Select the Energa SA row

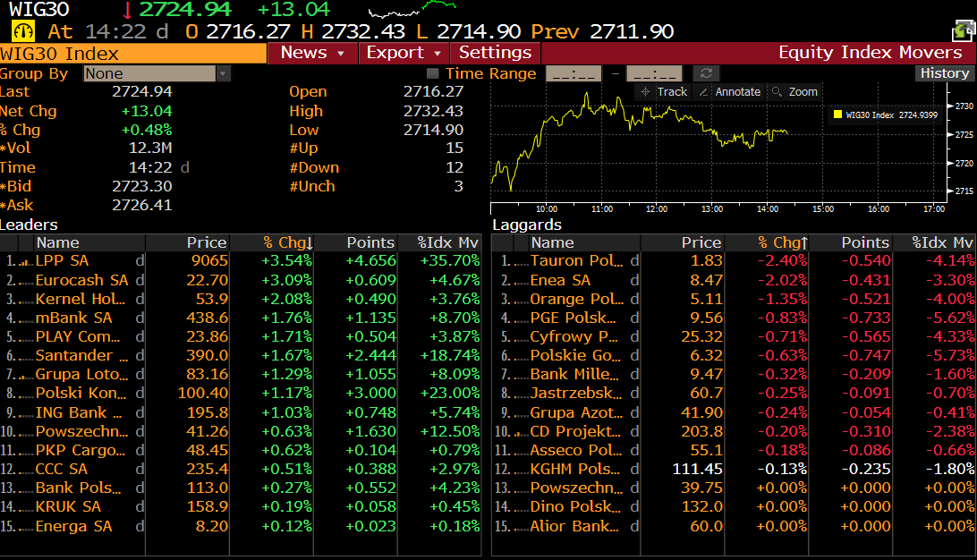pos(241,526)
